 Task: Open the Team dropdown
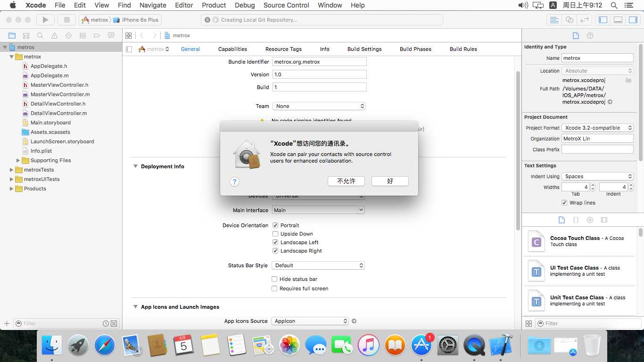(319, 106)
